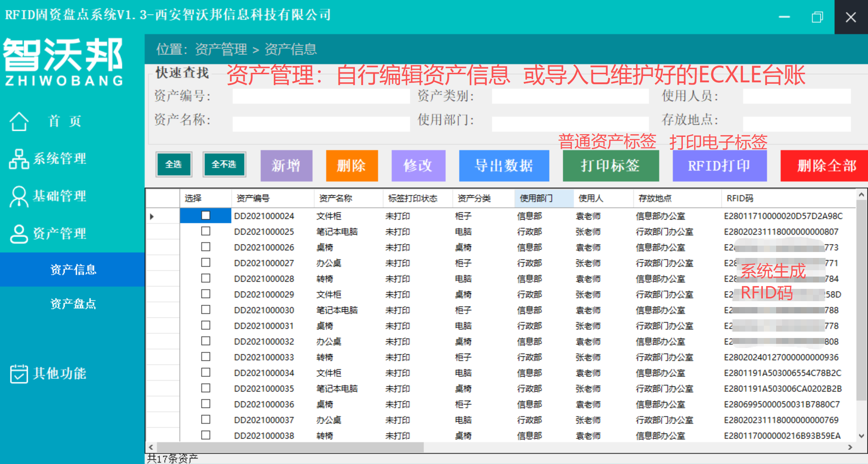The width and height of the screenshot is (868, 464).
Task: Focus the 资产编号 search field
Action: click(x=321, y=96)
